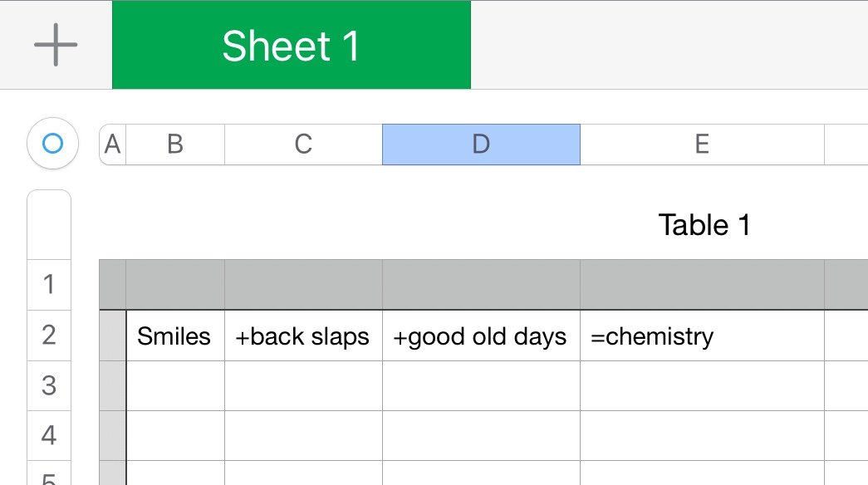Add a new sheet with plus icon
The height and width of the screenshot is (485, 868).
pyautogui.click(x=56, y=45)
